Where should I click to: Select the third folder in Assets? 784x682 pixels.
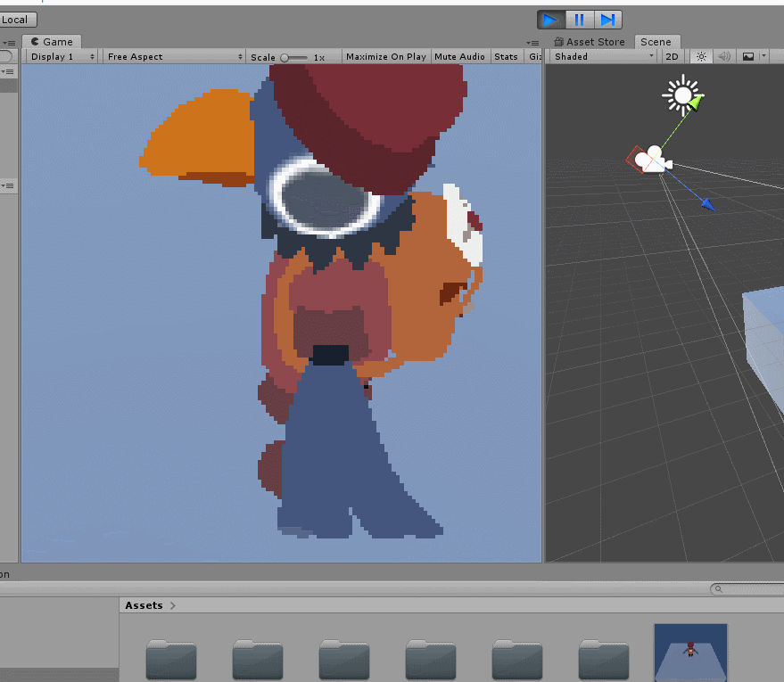coord(344,659)
